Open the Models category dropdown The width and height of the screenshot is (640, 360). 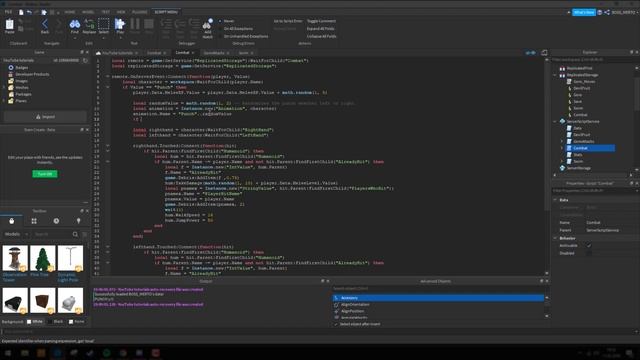pos(16,234)
